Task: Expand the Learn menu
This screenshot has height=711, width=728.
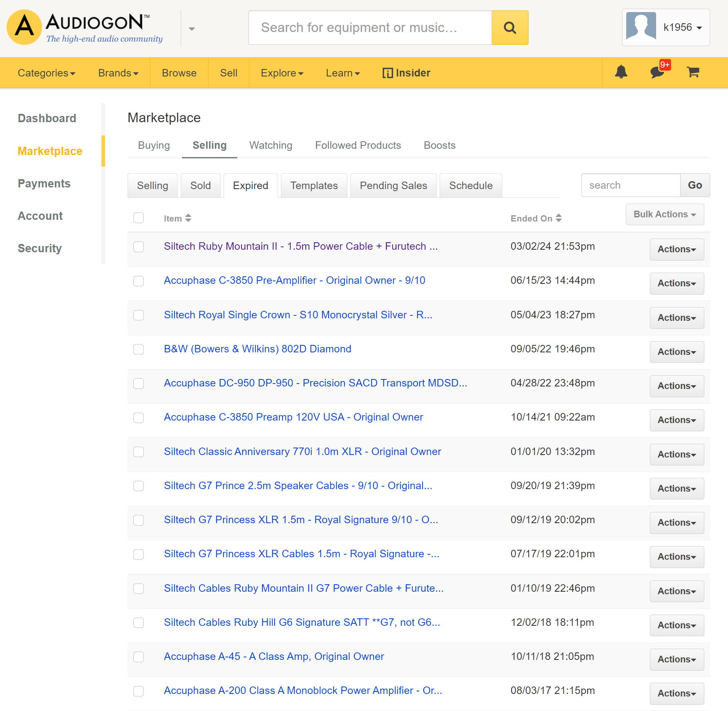Action: click(x=343, y=73)
